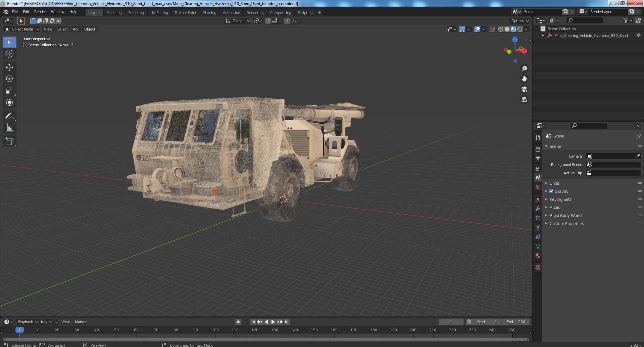This screenshot has width=644, height=347.
Task: Select the Measure ruler tool
Action: 9,128
